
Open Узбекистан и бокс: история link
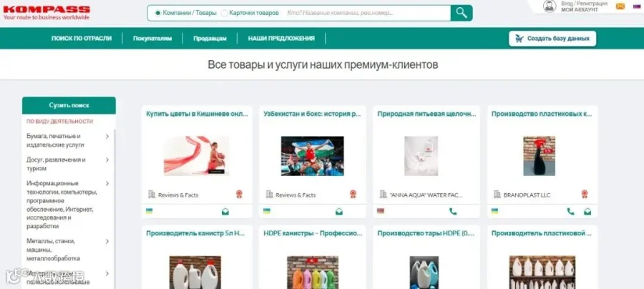click(x=312, y=114)
